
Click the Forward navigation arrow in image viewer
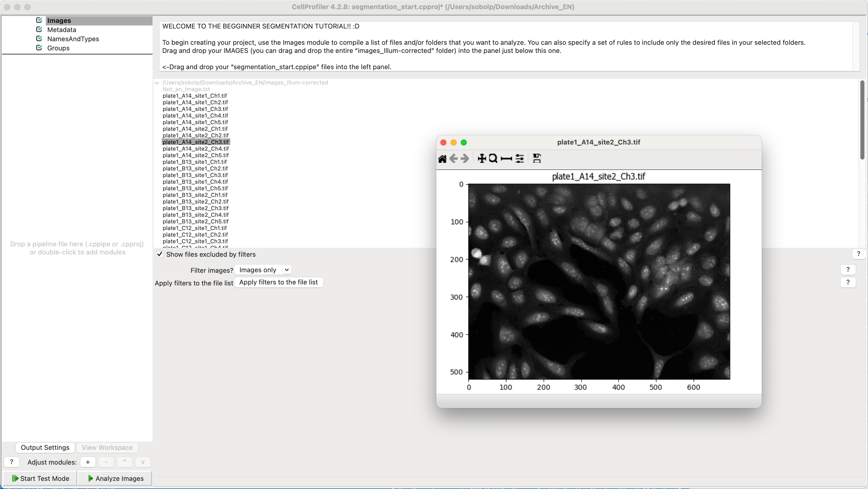465,158
